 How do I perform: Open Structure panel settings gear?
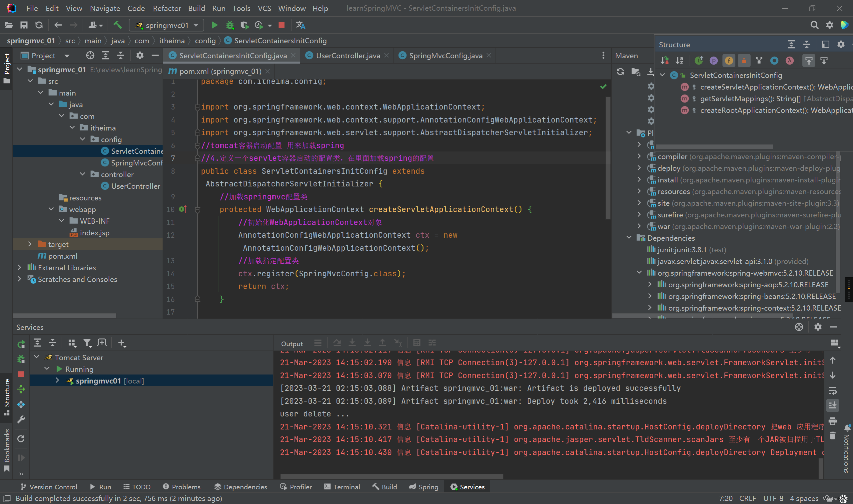click(x=841, y=45)
